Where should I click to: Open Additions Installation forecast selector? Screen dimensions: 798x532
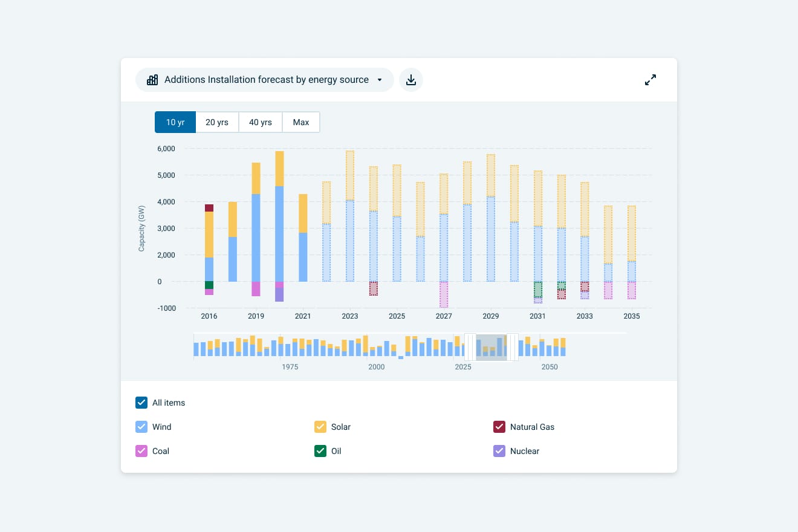[265, 80]
